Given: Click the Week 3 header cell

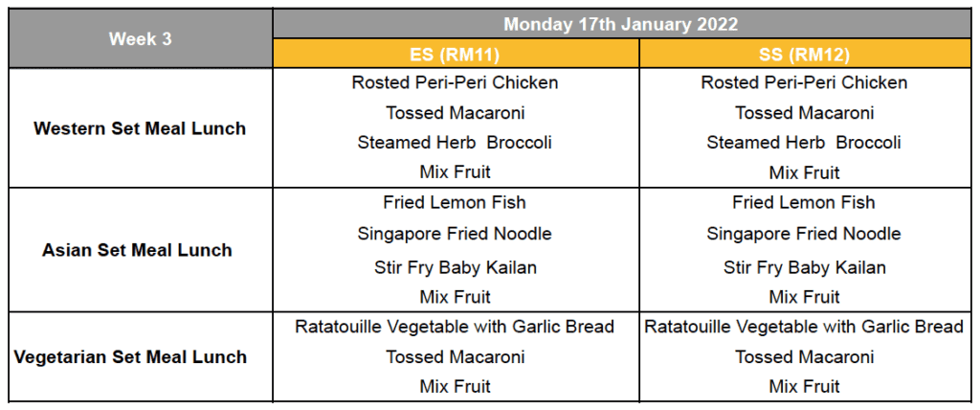Looking at the screenshot, I should click(x=140, y=39).
